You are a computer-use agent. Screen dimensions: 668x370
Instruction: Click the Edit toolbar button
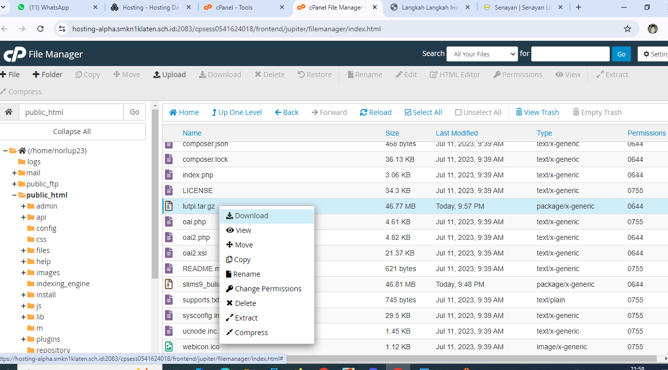point(406,75)
